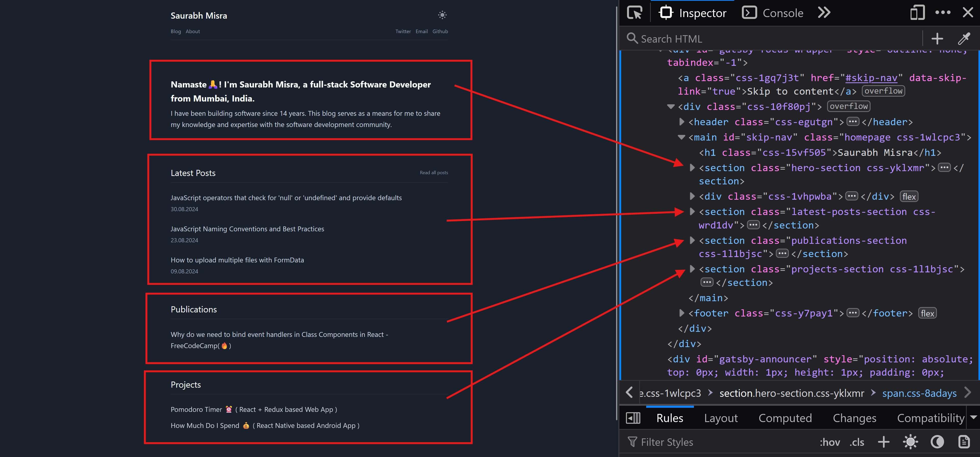
Task: Open the sidebar tabs overflow dropdown arrow
Action: pos(973,417)
